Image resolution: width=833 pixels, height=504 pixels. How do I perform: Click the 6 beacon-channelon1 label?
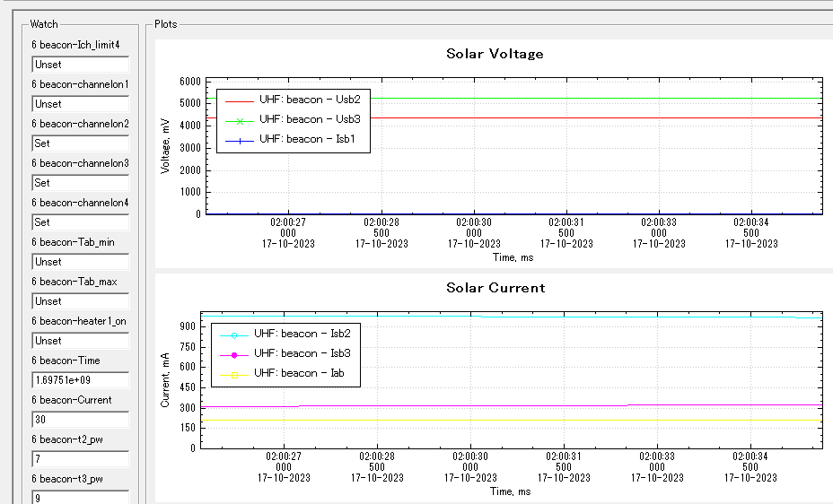80,84
